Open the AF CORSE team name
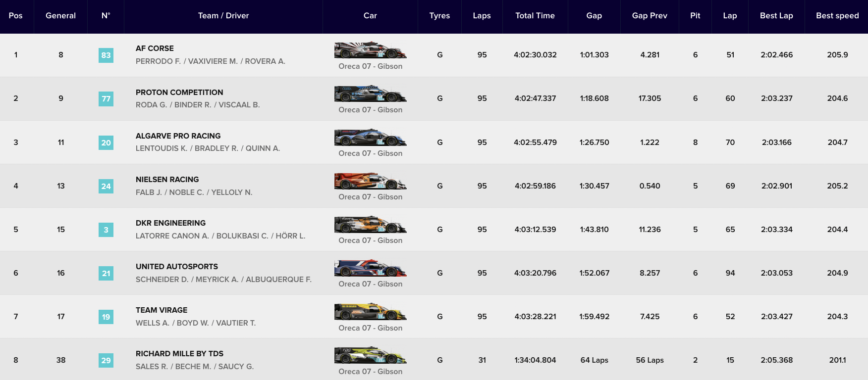This screenshot has height=380, width=868. 155,48
